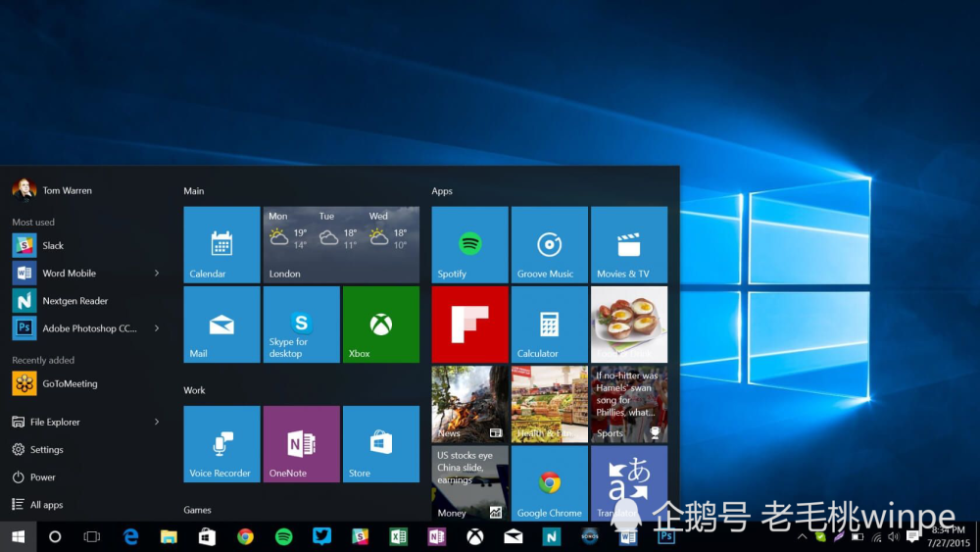Expand Word Mobile jump list arrow
The height and width of the screenshot is (552, 980).
[x=157, y=274]
